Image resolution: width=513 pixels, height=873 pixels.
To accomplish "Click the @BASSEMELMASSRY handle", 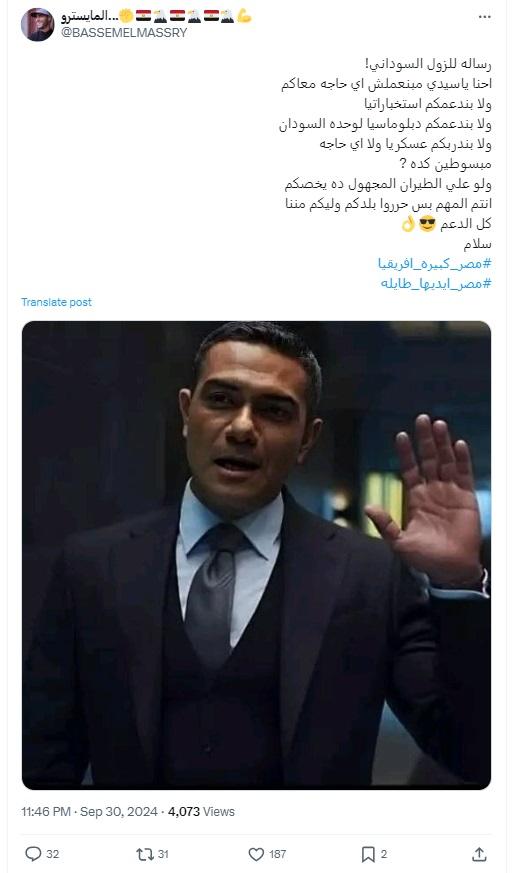I will click(x=124, y=32).
